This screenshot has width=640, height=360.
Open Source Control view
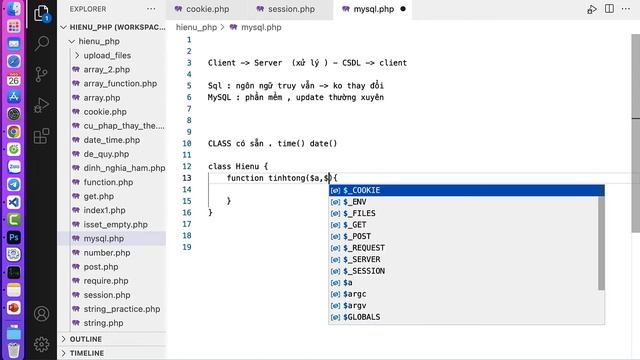(x=42, y=74)
